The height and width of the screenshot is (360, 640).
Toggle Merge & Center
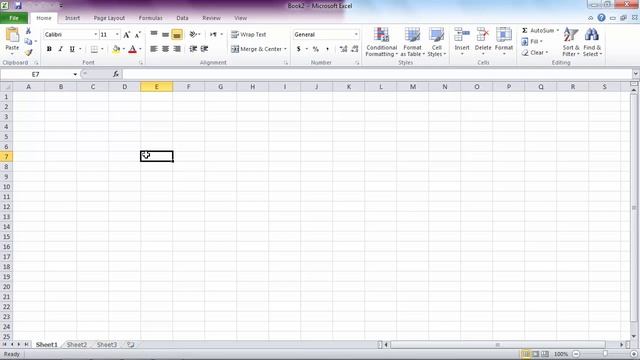(256, 49)
